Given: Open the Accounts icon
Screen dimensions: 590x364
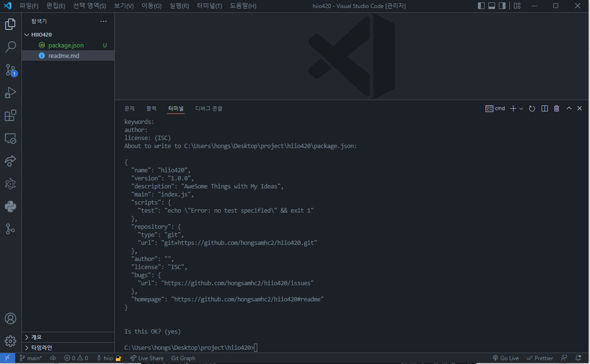Looking at the screenshot, I should pyautogui.click(x=10, y=318).
